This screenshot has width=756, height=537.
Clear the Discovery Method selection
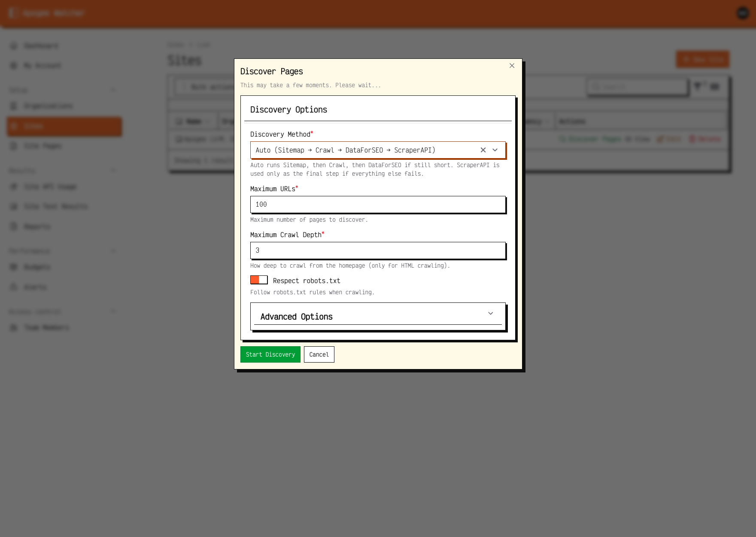coord(483,150)
